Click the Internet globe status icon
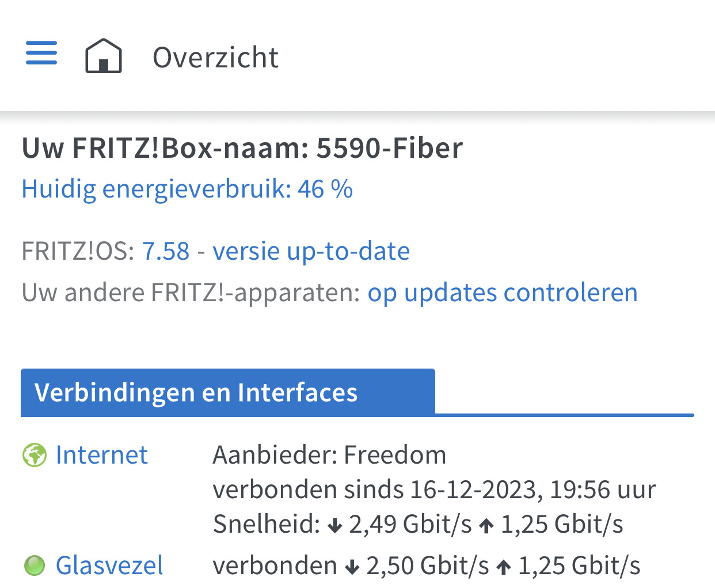Screen dimensions: 715x588 (x=35, y=456)
